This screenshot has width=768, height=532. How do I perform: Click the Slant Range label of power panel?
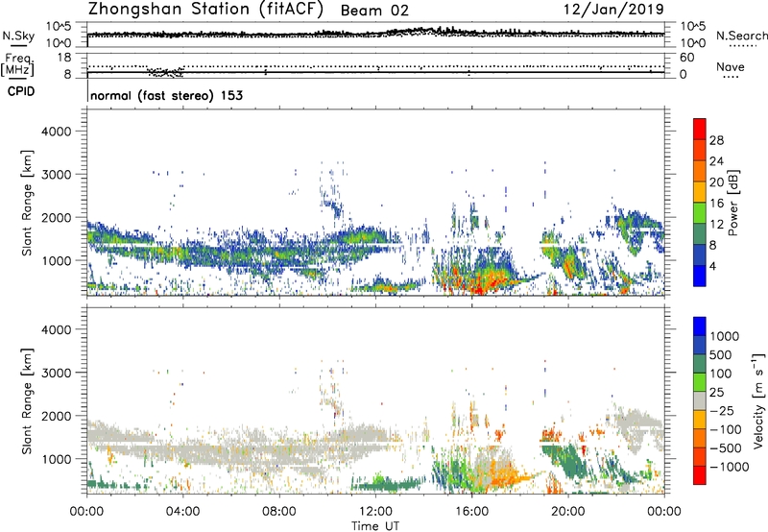(26, 203)
